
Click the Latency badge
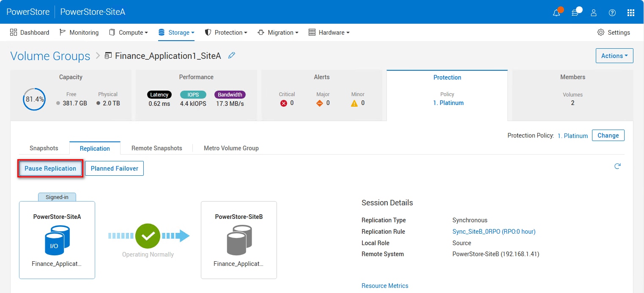[x=159, y=95]
